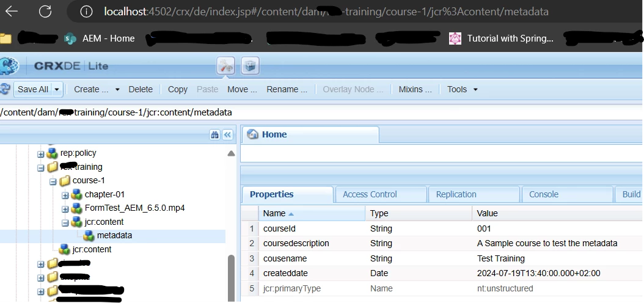Click Mixins ... in the toolbar
This screenshot has width=644, height=303.
415,89
